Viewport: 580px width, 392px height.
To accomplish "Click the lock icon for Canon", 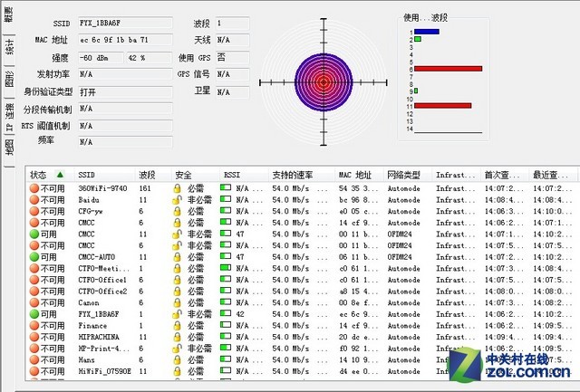I will pos(178,302).
